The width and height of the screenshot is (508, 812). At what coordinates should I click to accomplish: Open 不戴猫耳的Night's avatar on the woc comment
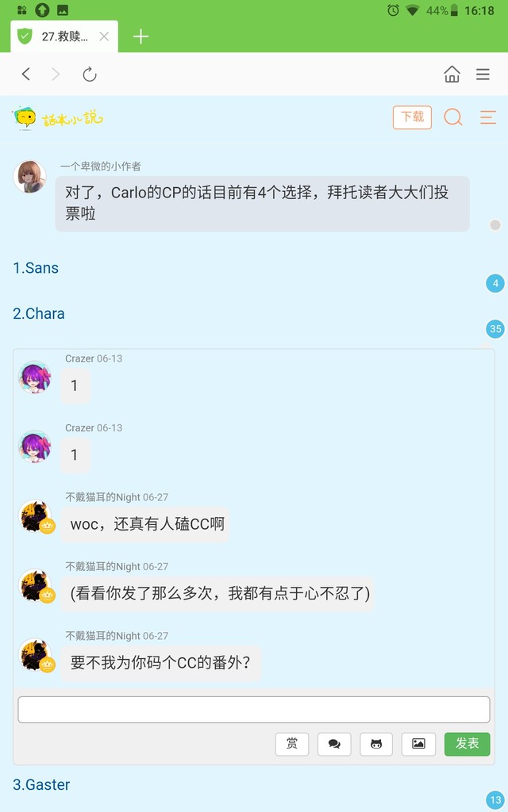35,515
